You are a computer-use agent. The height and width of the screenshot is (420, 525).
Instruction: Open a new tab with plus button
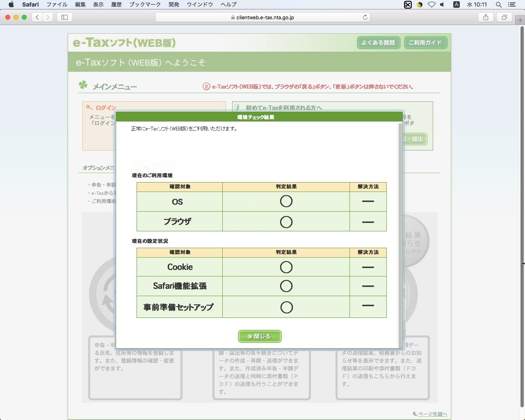[520, 20]
